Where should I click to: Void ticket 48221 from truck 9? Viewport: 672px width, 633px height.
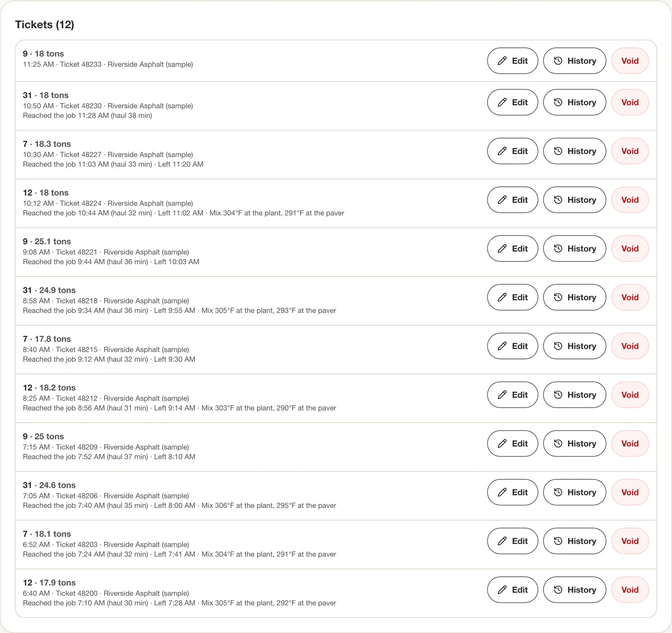(630, 248)
